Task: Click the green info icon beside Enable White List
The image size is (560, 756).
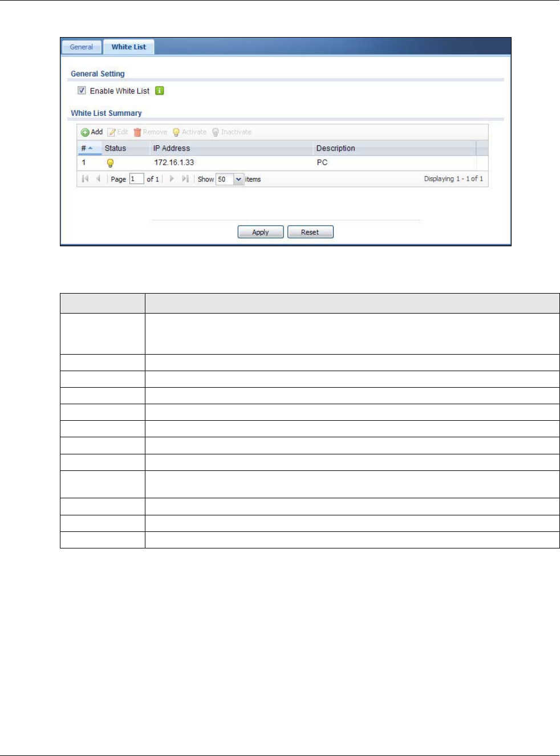Action: (x=160, y=91)
